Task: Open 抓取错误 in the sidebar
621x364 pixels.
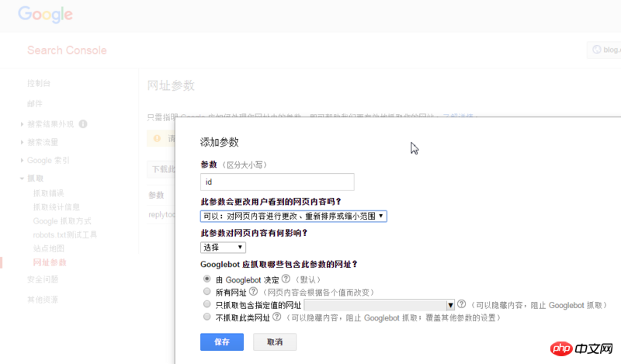Action: pos(48,193)
